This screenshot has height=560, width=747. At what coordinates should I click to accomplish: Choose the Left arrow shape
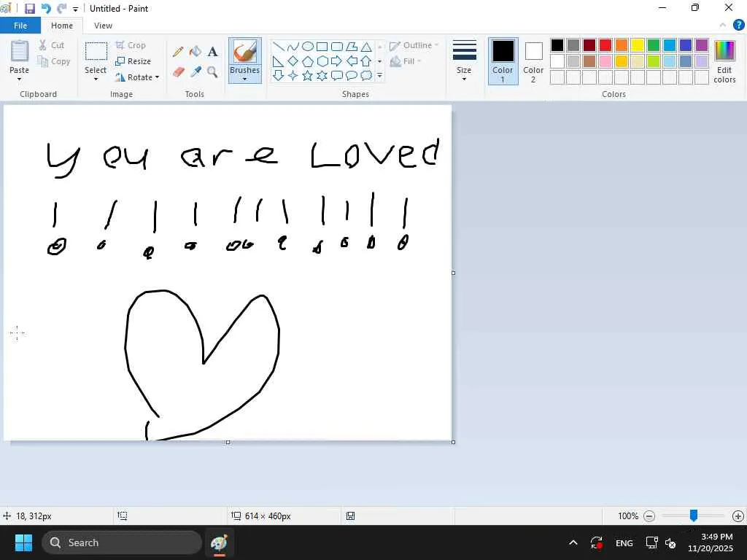click(x=352, y=61)
